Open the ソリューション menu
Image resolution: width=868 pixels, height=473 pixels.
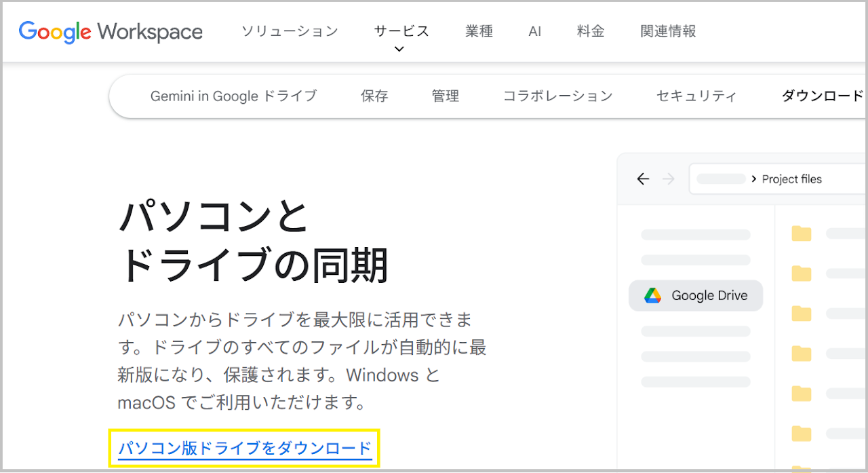[290, 31]
